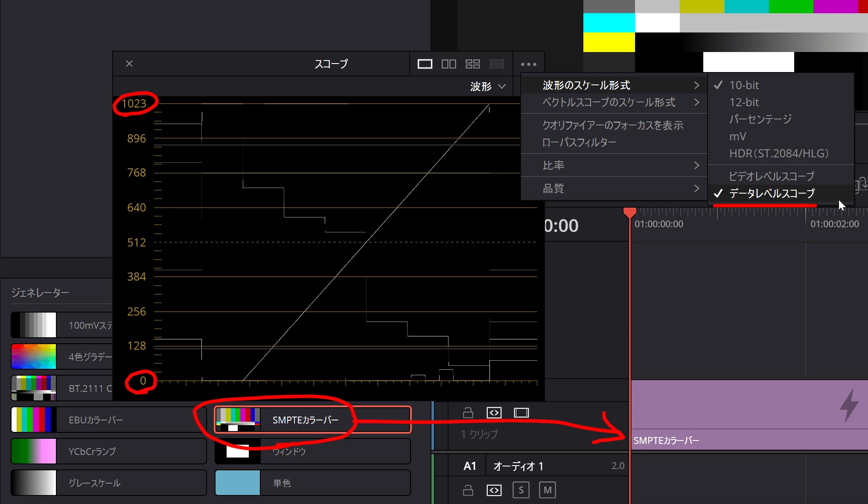Disable video track filmstrip icon

(x=521, y=413)
